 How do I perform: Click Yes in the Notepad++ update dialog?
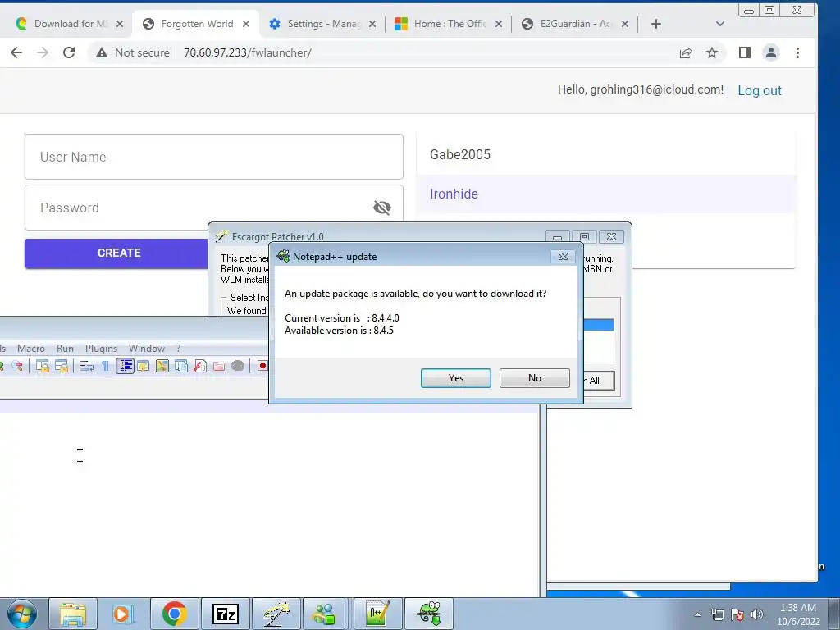[456, 377]
